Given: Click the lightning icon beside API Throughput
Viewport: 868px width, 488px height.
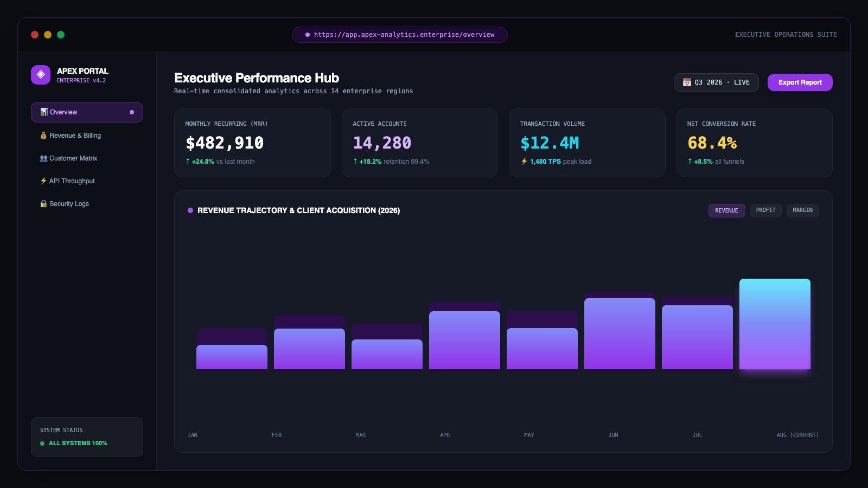Looking at the screenshot, I should 43,181.
